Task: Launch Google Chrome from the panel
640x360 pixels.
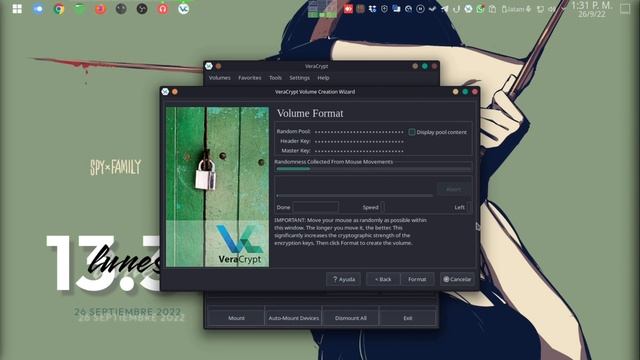Action: coord(59,9)
